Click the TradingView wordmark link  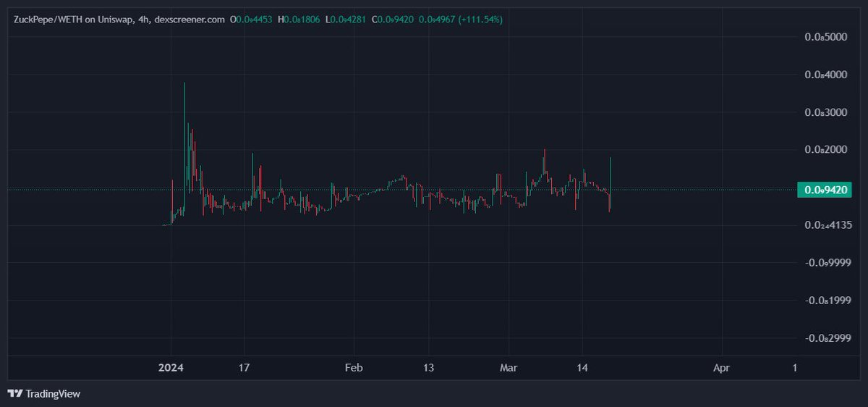53,394
